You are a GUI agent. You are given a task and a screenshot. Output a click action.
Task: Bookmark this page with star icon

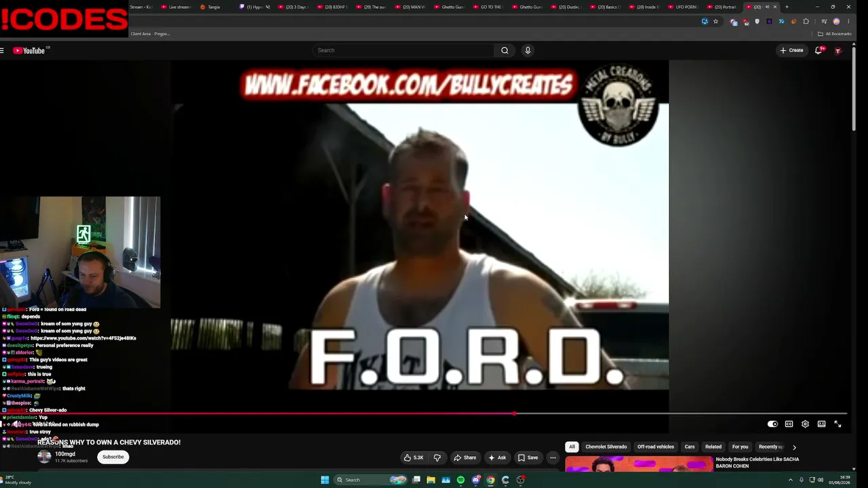pos(715,22)
